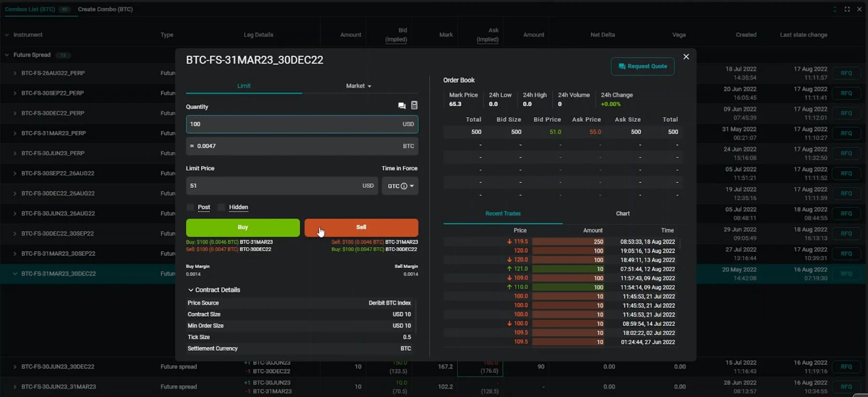Click the Instrument column header
Screen dimensions: 868x397
[28, 35]
